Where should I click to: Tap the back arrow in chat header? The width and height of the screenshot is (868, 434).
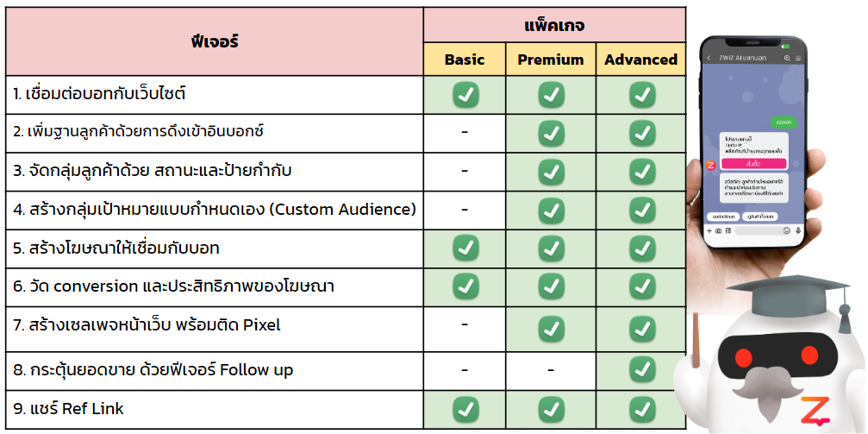[x=709, y=58]
